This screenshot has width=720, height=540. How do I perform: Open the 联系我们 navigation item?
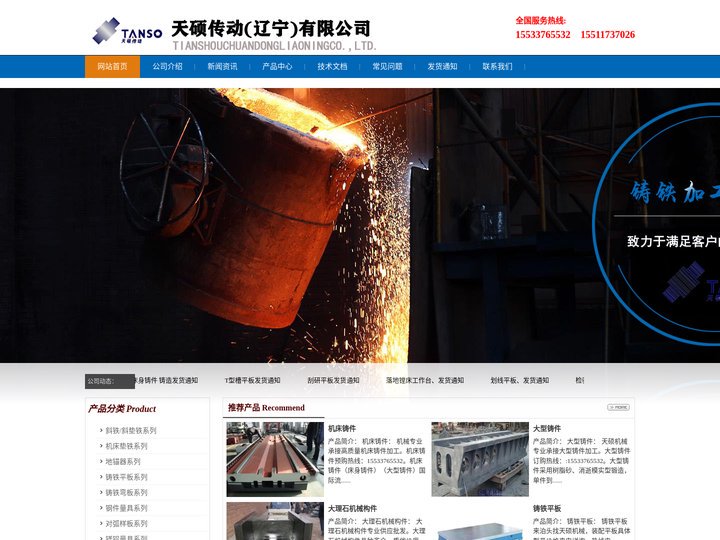(497, 67)
